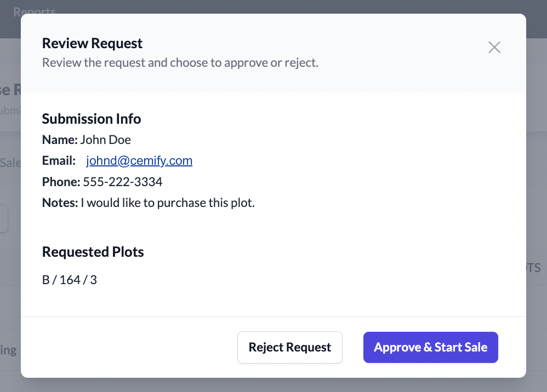
Task: Select the submitter name John Doe
Action: [x=106, y=140]
